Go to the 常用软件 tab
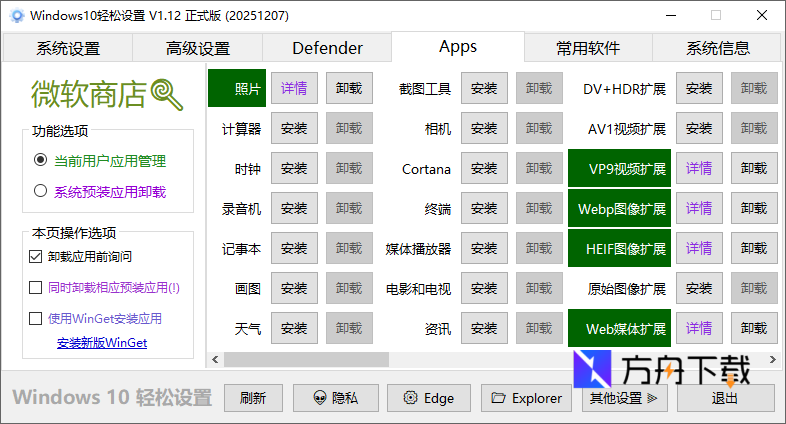Viewport: 786px width, 424px height. coord(588,48)
